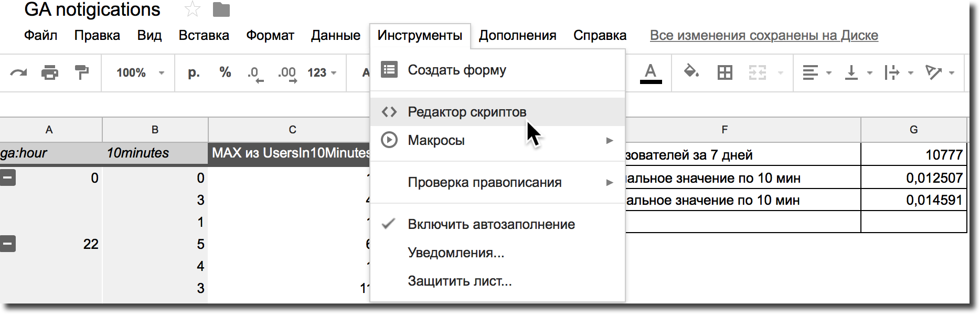The image size is (980, 314).
Task: Toggle Включить автозаполнение option
Action: (497, 224)
